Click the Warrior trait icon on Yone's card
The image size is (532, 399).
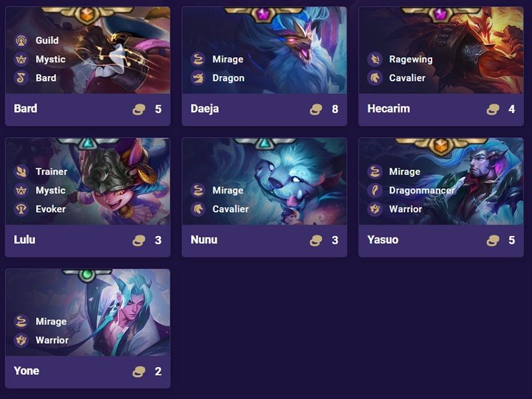click(21, 340)
